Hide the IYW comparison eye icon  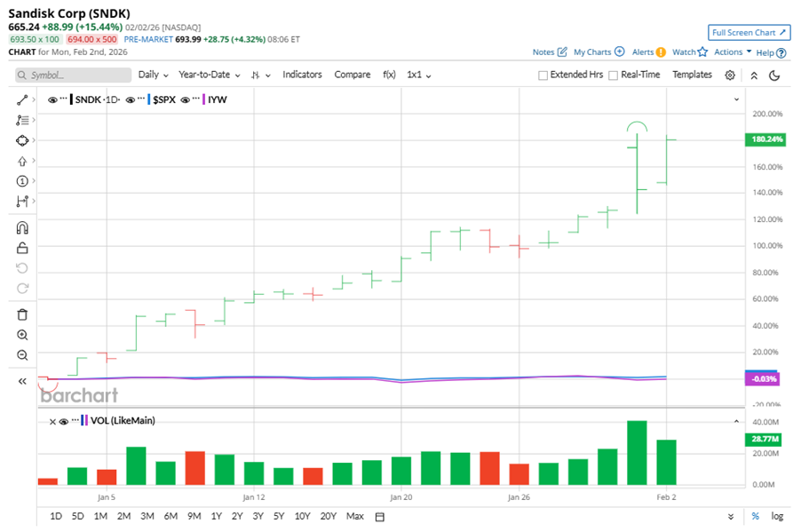tap(185, 100)
